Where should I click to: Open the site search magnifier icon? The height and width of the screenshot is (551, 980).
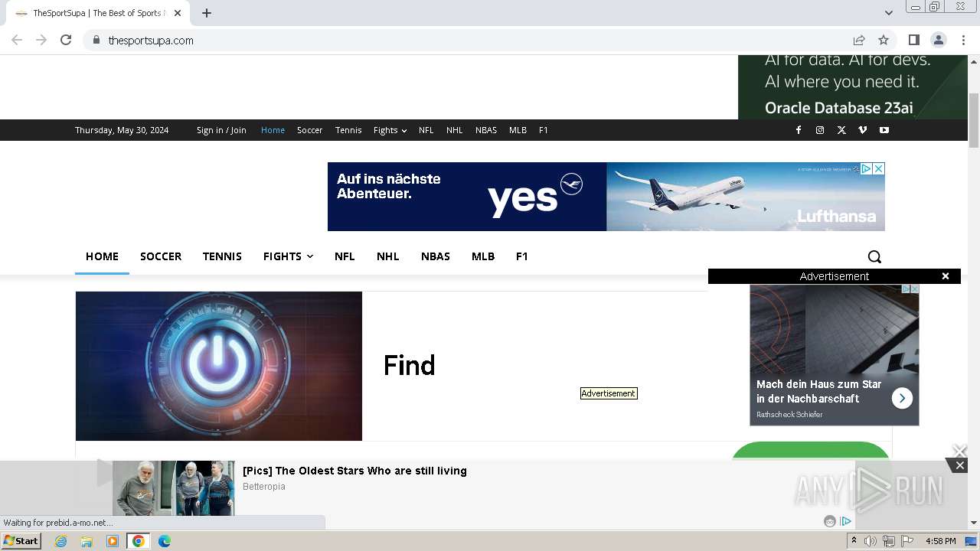(874, 256)
